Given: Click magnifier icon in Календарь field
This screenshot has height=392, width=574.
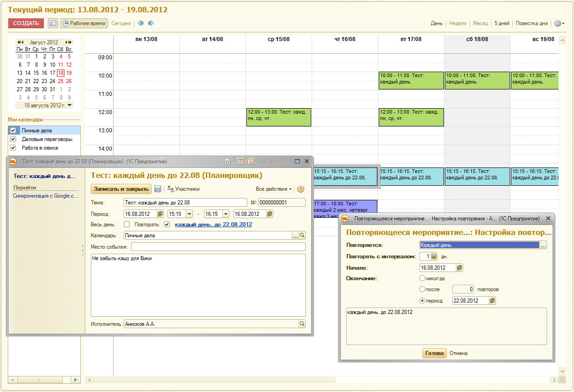Looking at the screenshot, I should 302,235.
